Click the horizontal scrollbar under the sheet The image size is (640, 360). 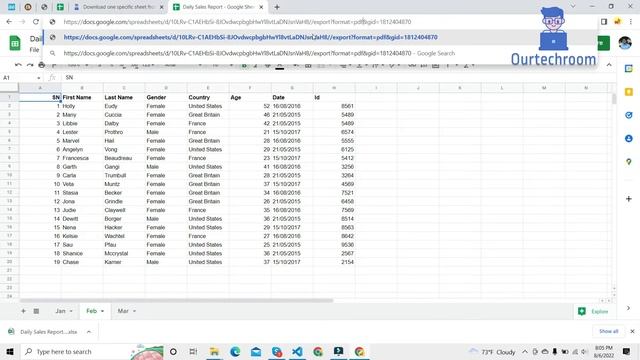(x=176, y=300)
